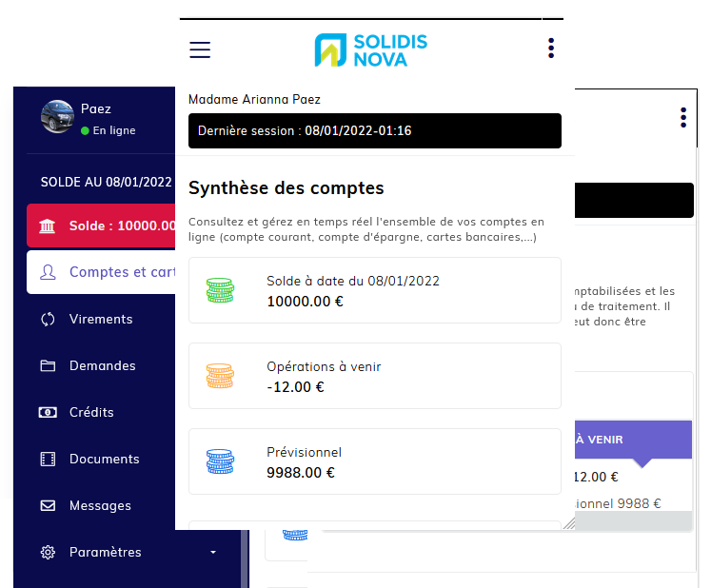
Task: Click the Paez profile avatar
Action: click(x=57, y=117)
